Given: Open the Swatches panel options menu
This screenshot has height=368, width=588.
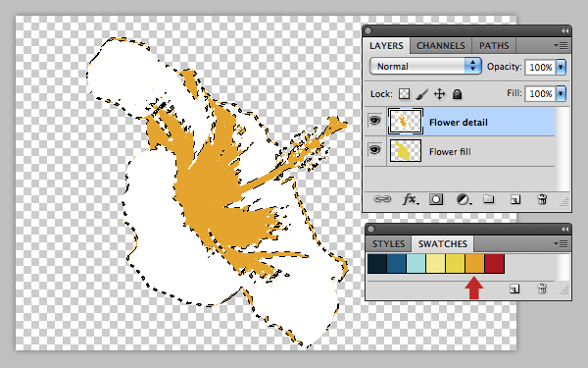Looking at the screenshot, I should click(x=561, y=244).
